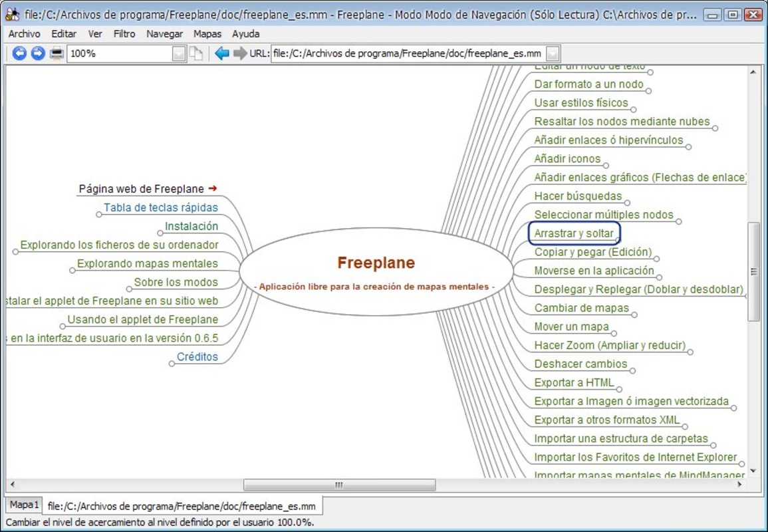Image resolution: width=768 pixels, height=532 pixels.
Task: Select Exportar a otros formatos XML node
Action: [x=607, y=420]
